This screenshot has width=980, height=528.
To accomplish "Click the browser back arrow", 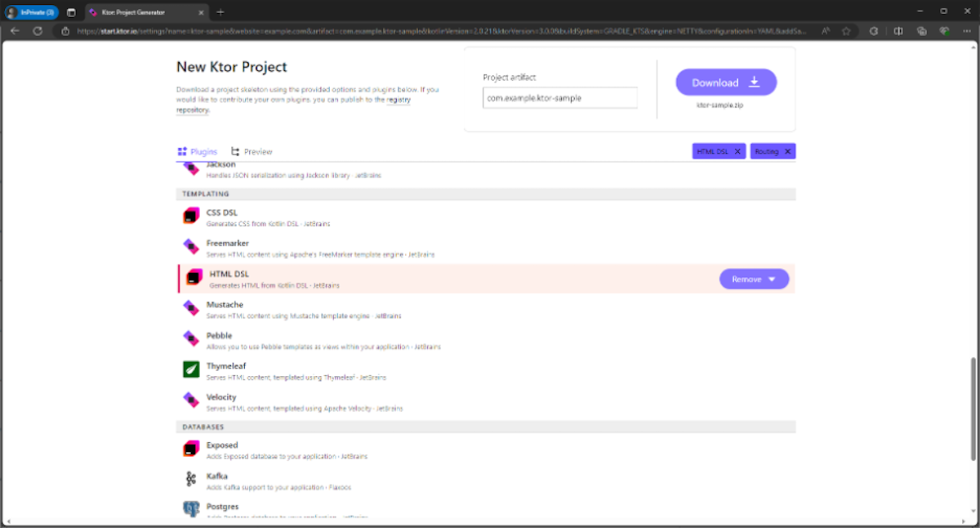I will pyautogui.click(x=15, y=30).
